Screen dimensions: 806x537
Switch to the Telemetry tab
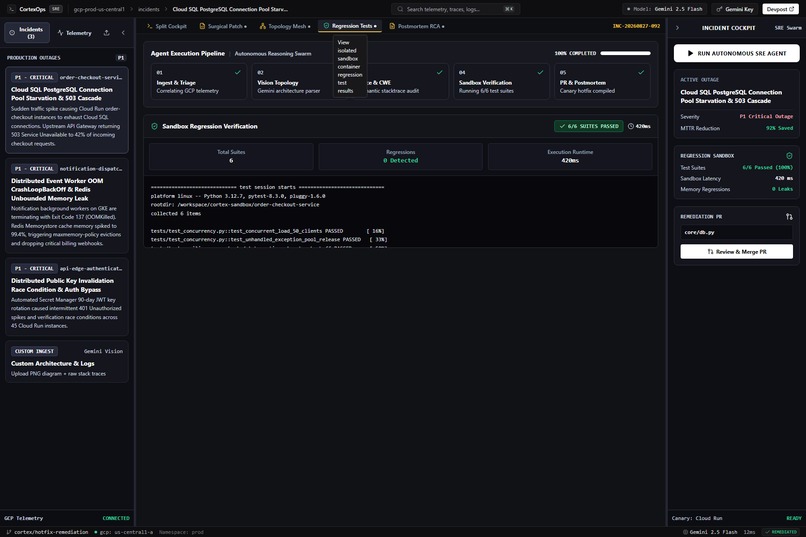[75, 33]
